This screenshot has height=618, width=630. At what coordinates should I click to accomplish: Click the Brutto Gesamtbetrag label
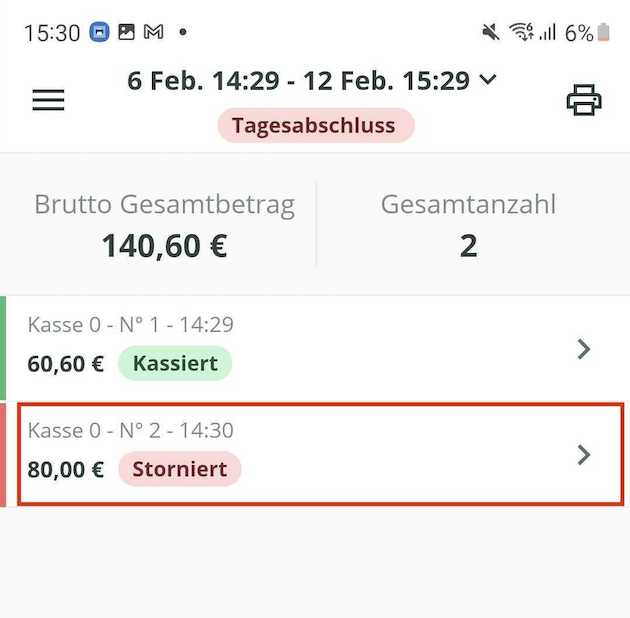(164, 205)
